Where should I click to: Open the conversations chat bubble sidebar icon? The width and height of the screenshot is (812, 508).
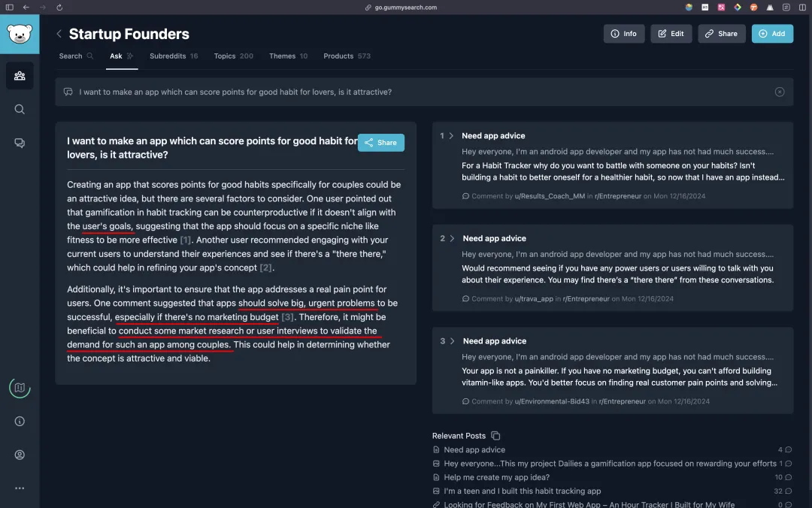point(20,143)
